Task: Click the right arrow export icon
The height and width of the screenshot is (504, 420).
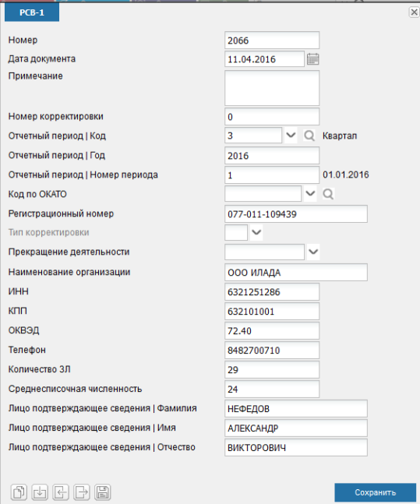Action: coord(82,492)
